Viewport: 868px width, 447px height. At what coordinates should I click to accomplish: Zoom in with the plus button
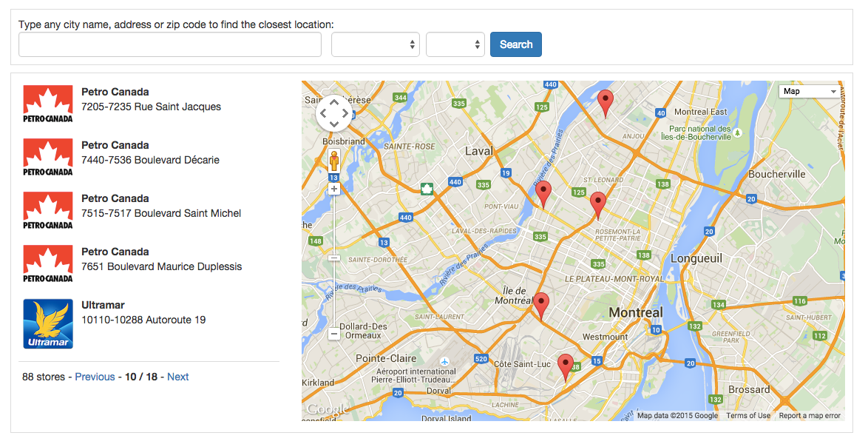pyautogui.click(x=334, y=189)
